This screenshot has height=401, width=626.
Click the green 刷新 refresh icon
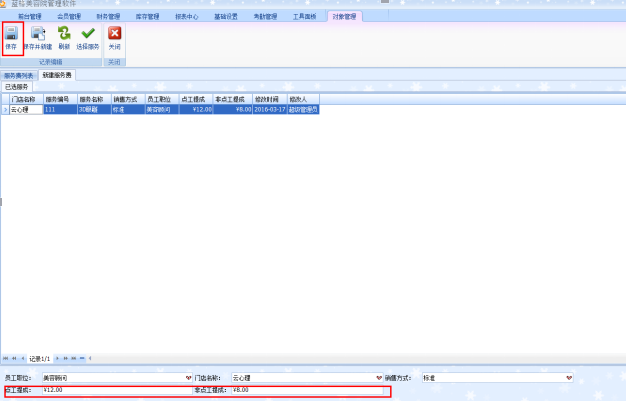click(x=64, y=33)
